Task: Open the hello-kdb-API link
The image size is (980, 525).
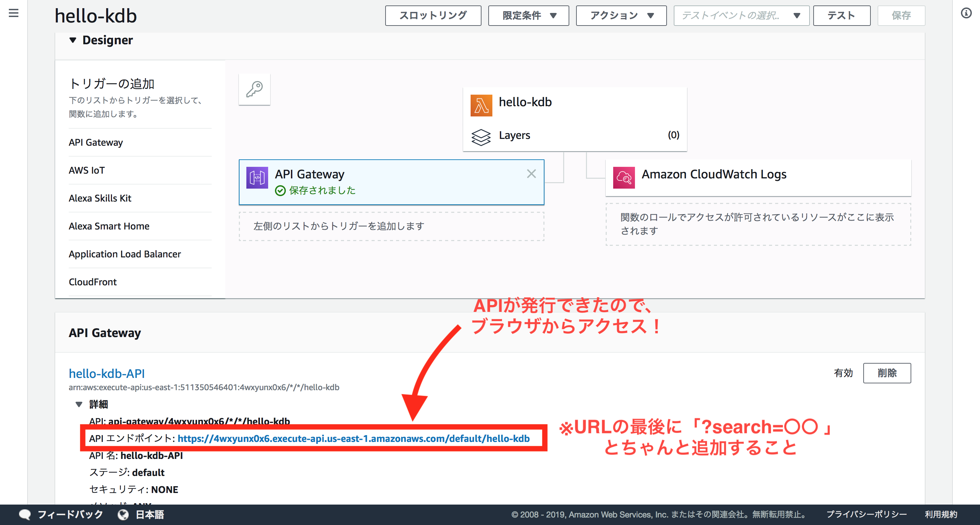Action: pyautogui.click(x=107, y=373)
